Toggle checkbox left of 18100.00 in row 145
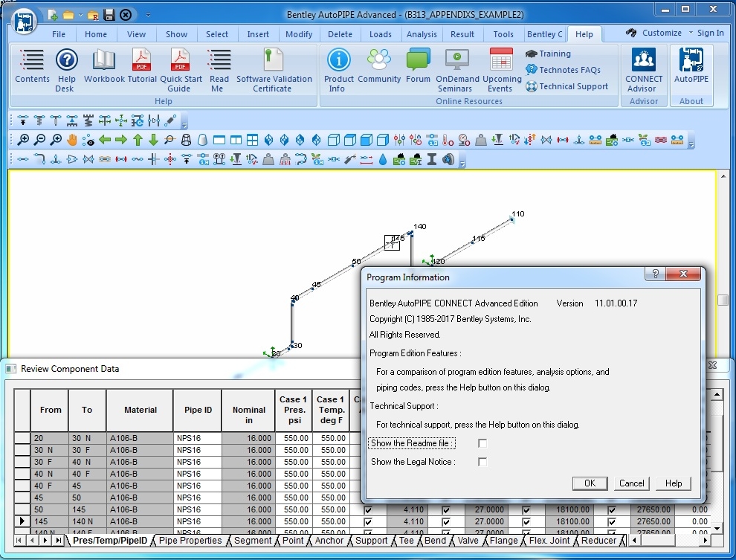 pyautogui.click(x=526, y=521)
